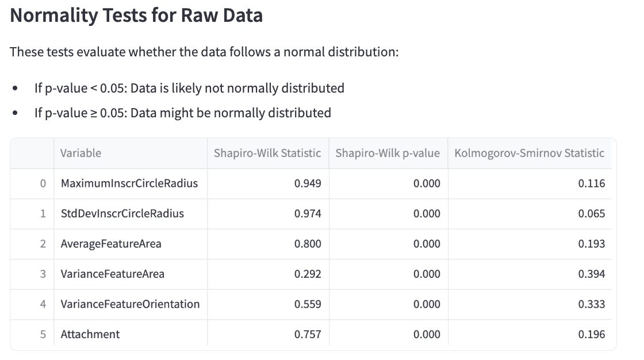Click the Attachment variable cell

131,334
